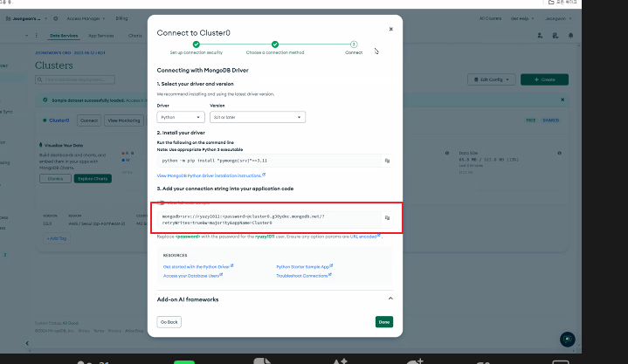Click the pip install pymongo command text
Screen dimensions: 628x364
click(x=214, y=161)
